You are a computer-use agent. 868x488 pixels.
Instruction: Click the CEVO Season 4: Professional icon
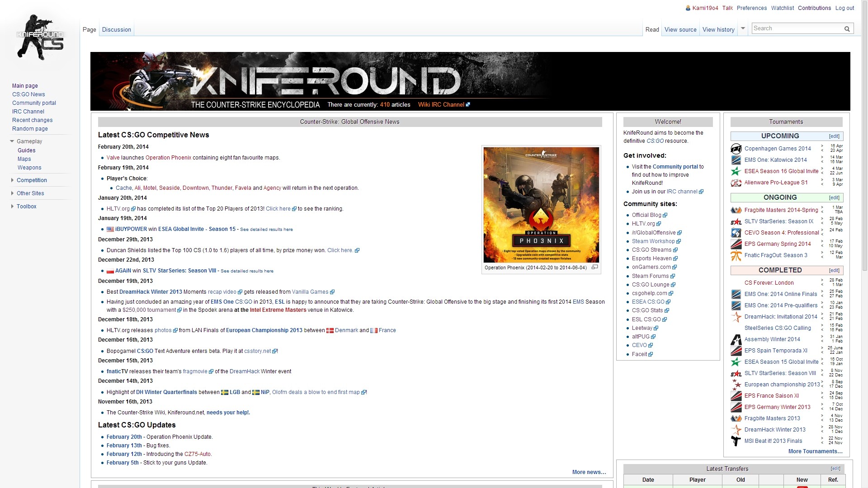(x=736, y=233)
